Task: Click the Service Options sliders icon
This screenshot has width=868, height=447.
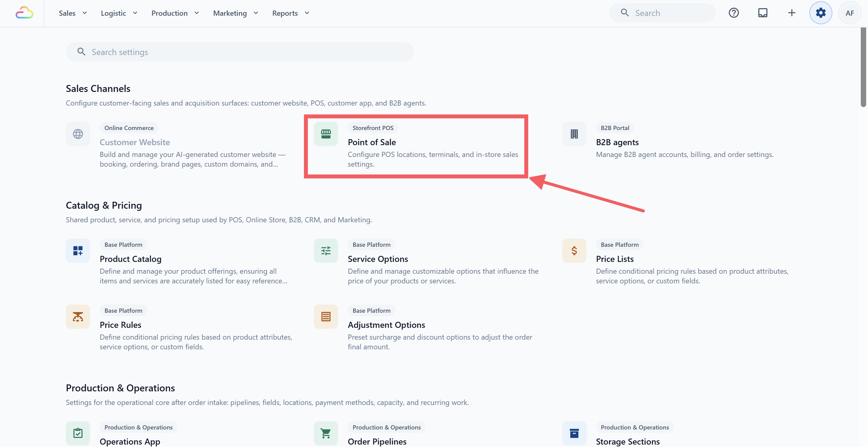Action: coord(326,251)
